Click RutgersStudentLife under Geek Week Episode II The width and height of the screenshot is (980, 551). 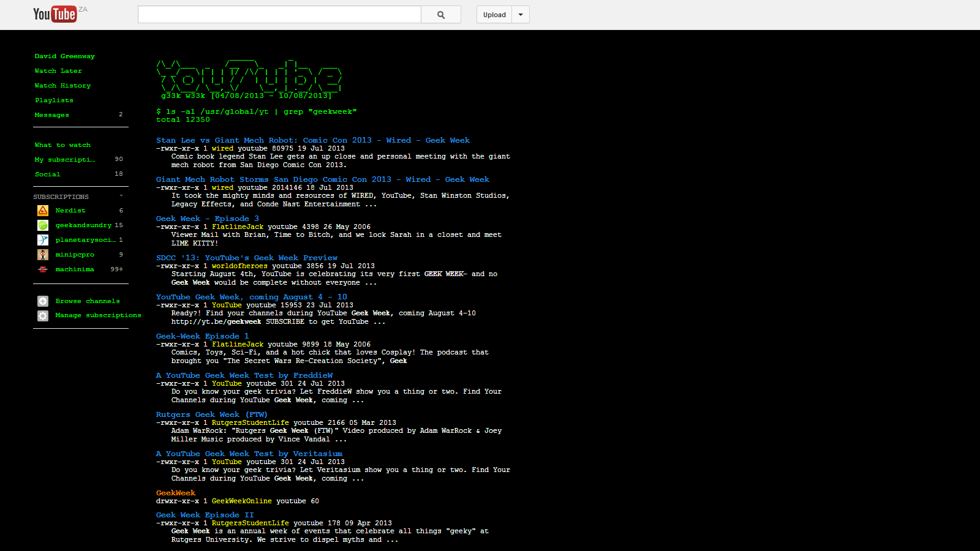(251, 523)
